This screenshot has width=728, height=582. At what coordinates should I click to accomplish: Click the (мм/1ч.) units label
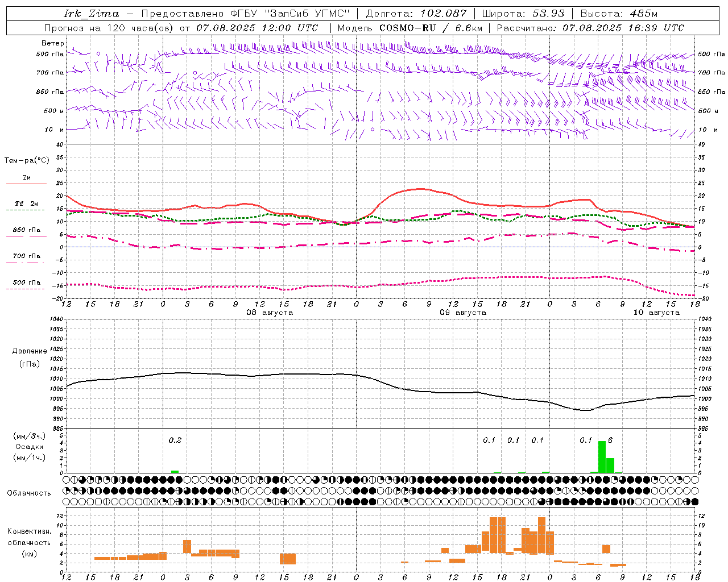(29, 458)
